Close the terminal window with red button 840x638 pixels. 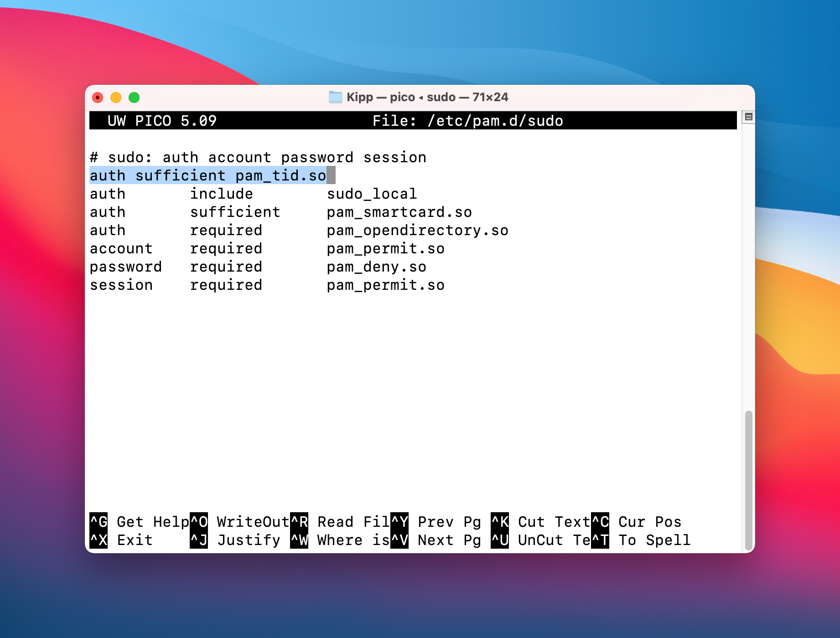pyautogui.click(x=98, y=98)
